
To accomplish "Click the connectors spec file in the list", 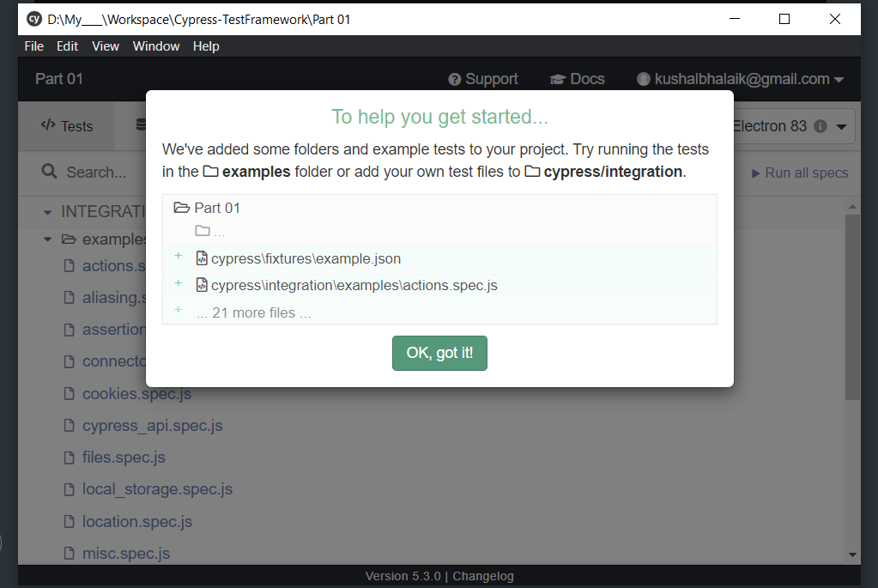I will point(113,361).
